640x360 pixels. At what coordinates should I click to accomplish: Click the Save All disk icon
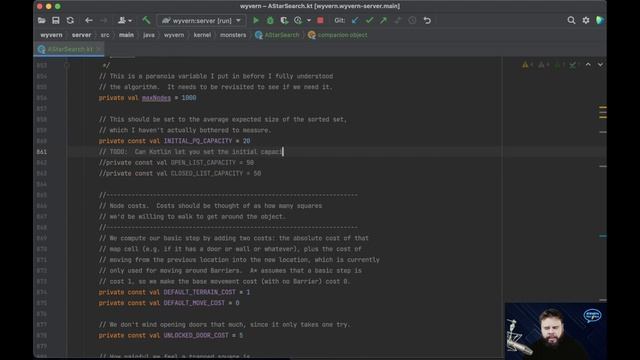tap(56, 20)
